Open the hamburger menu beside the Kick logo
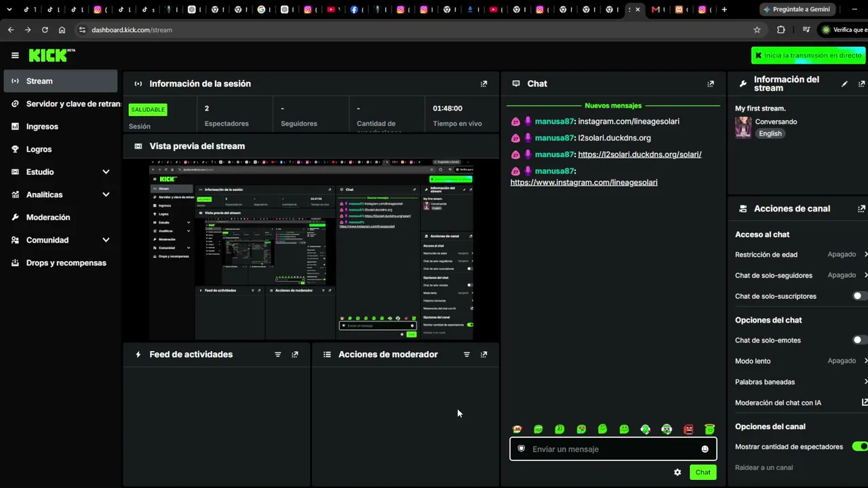Screen dimensions: 868x488 15,56
